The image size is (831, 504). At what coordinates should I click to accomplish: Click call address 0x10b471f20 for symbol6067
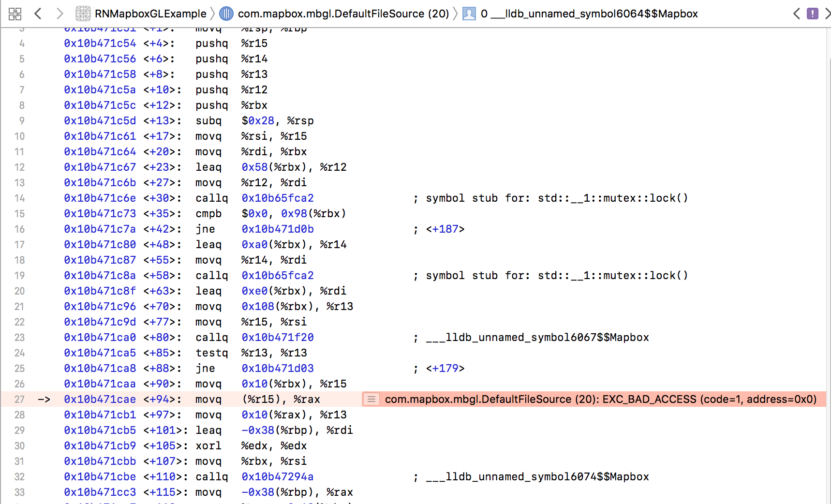coord(277,337)
